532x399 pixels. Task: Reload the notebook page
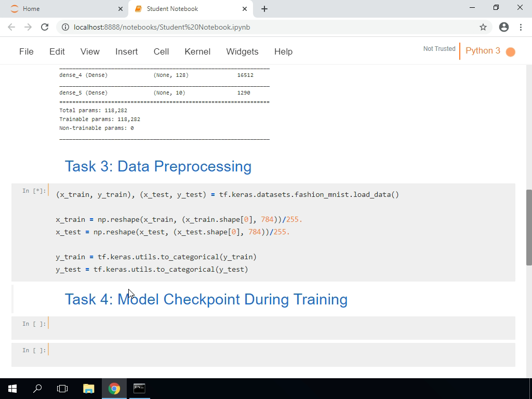point(44,27)
